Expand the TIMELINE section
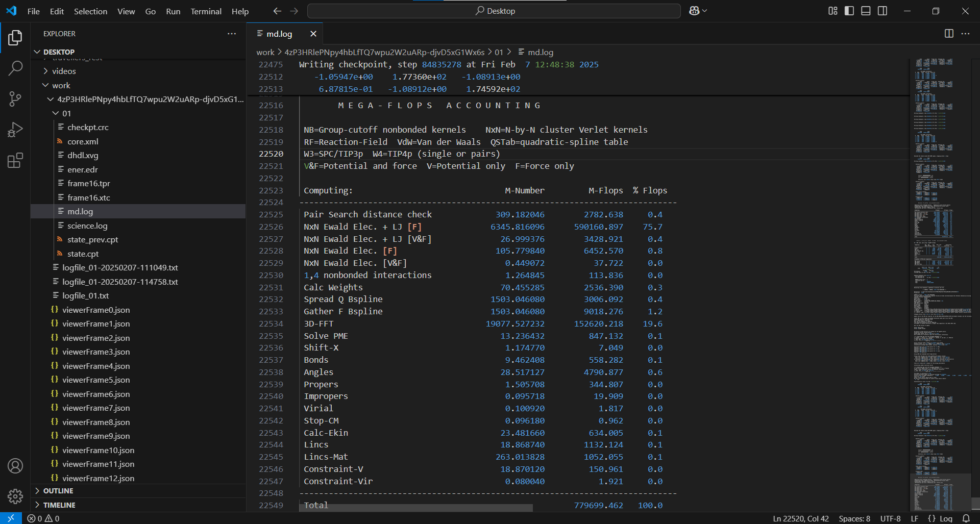Screen dimensions: 980x524 coord(59,505)
